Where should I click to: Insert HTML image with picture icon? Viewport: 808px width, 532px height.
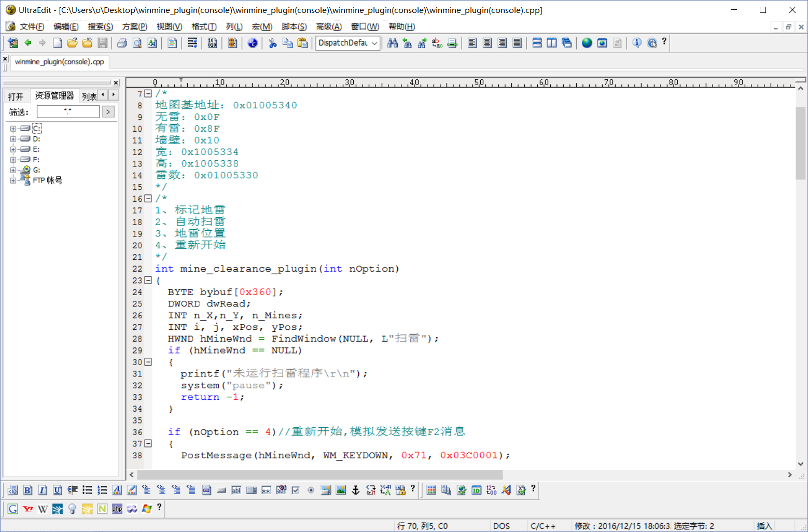pyautogui.click(x=341, y=490)
